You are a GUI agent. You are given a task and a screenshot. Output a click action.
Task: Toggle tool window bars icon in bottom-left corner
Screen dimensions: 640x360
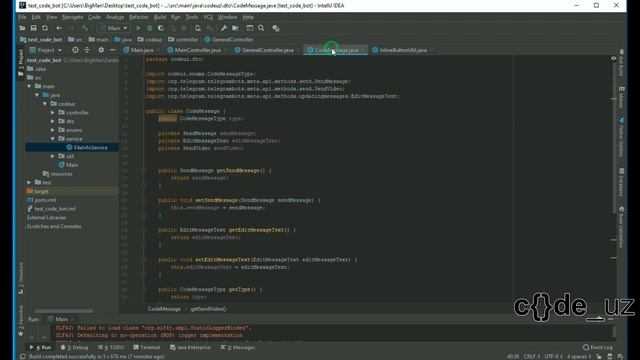click(23, 356)
